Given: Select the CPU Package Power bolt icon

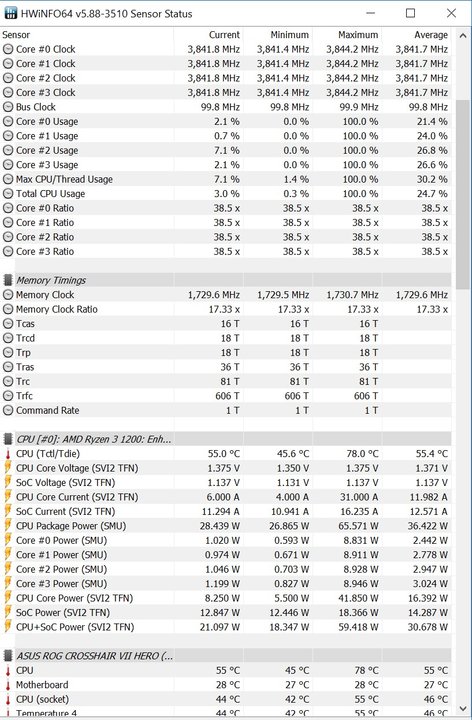Looking at the screenshot, I should point(8,526).
